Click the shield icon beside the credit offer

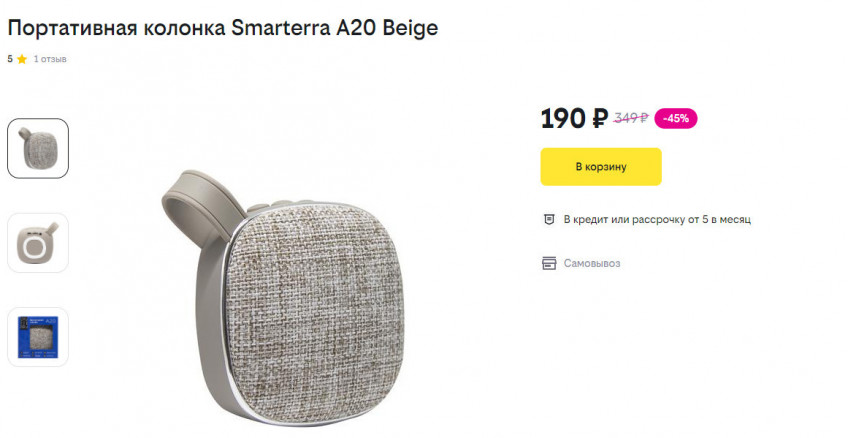pyautogui.click(x=548, y=219)
